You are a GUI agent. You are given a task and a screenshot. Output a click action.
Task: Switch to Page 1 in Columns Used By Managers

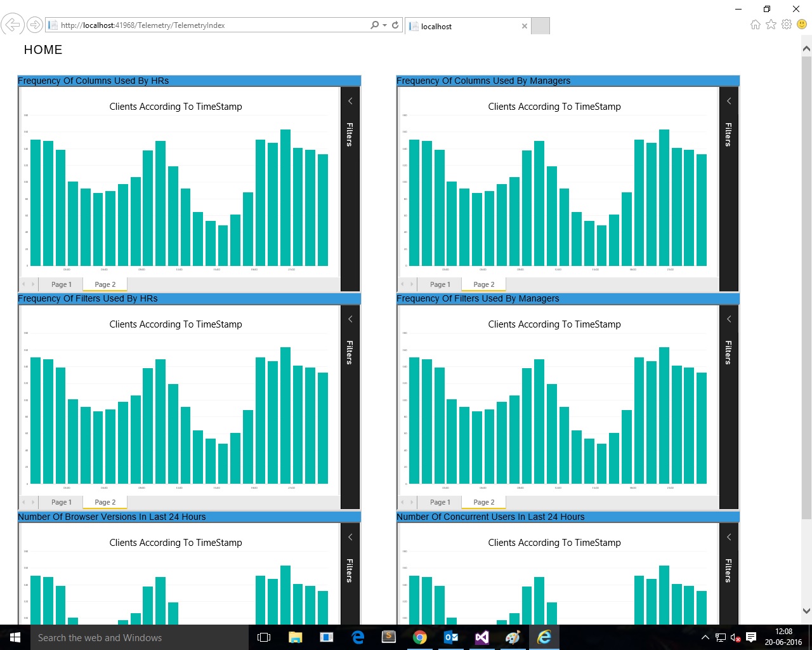440,284
